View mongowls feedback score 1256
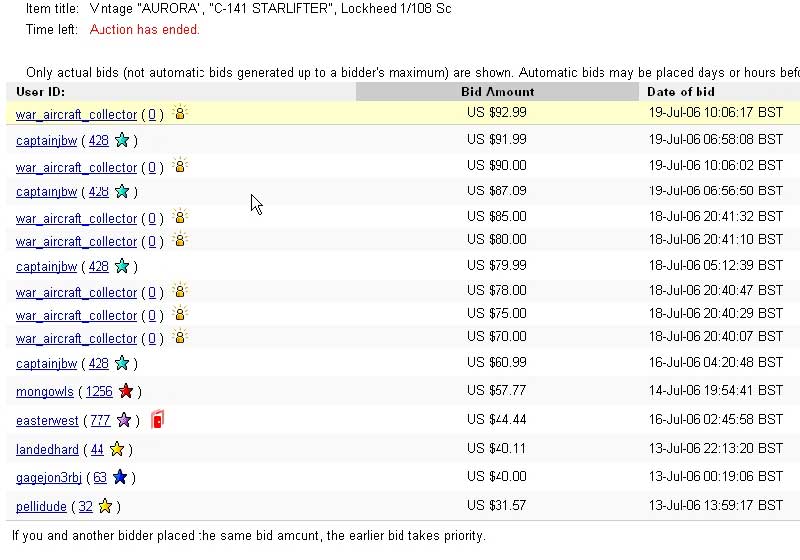The height and width of the screenshot is (560, 800). 99,392
